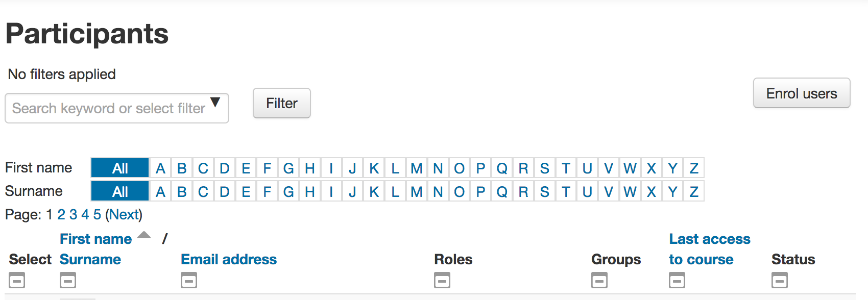Click the Search keyword or select filter field
868x300 pixels.
click(x=117, y=108)
